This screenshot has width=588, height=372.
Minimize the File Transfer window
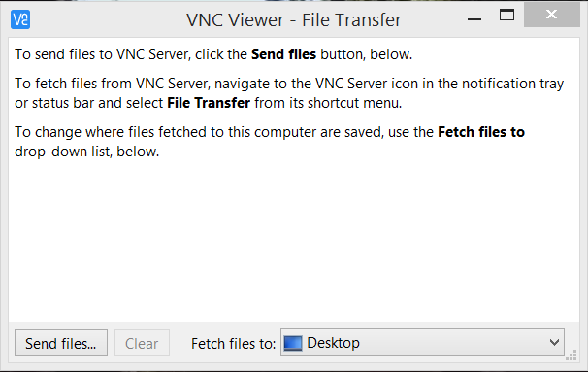pos(474,18)
